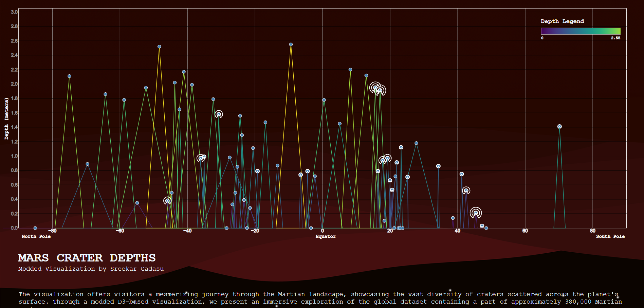Select the crater point at depth 2.2 right of Equator
Viewport: 644px width, 308px height.
(350, 70)
